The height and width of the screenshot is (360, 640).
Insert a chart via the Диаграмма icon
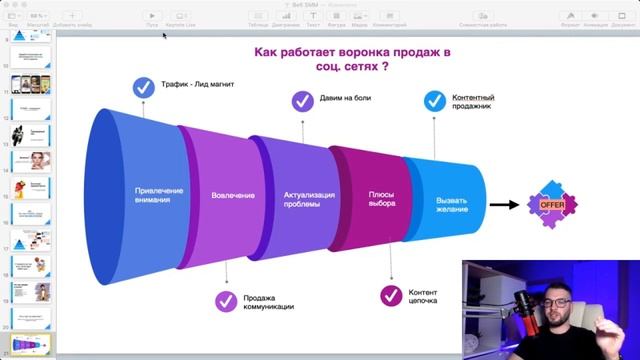(x=286, y=16)
